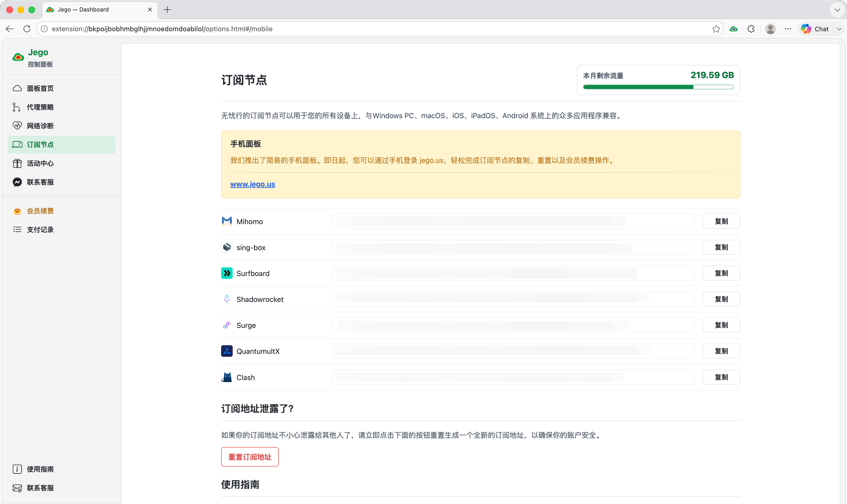Click Jego extension icon in toolbar
Screen dimensions: 847x504
click(x=734, y=29)
